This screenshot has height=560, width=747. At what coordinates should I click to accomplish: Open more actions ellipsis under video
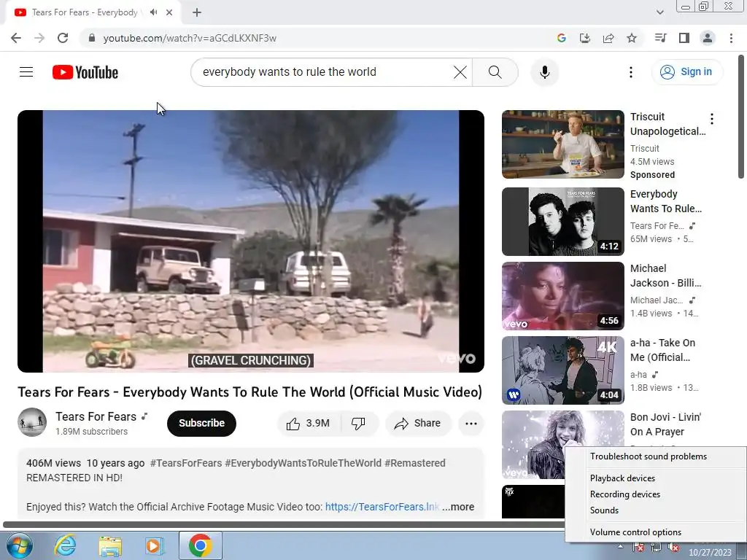tap(471, 424)
